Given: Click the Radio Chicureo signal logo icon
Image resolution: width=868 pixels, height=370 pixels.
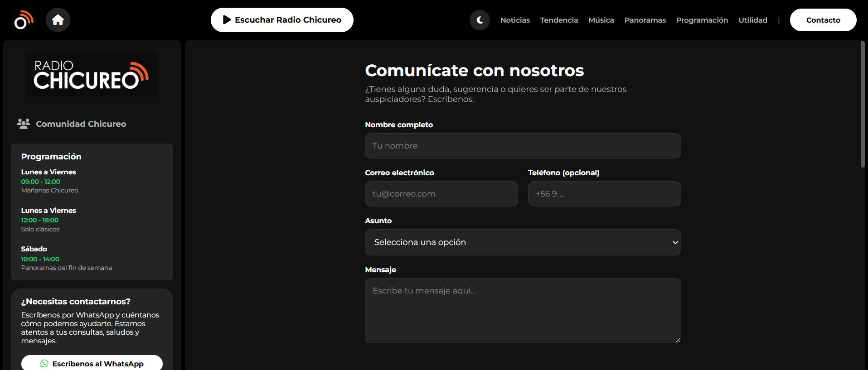Looking at the screenshot, I should tap(24, 20).
